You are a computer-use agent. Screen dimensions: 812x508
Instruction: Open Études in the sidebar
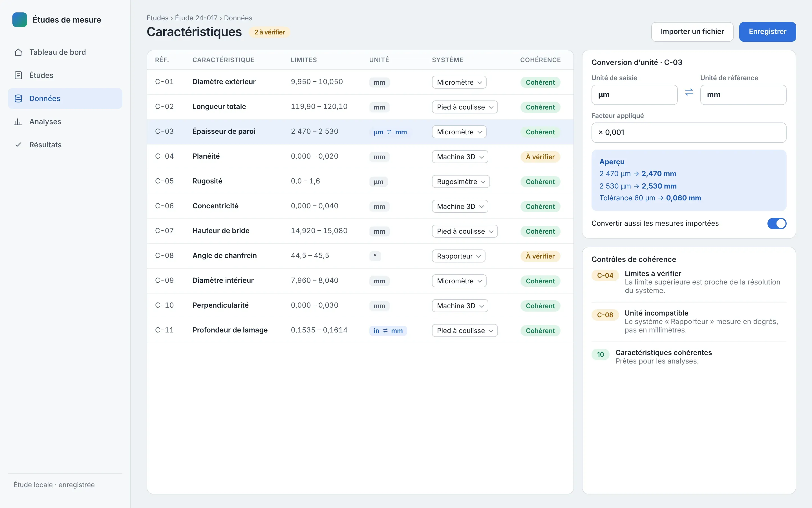[x=65, y=75]
